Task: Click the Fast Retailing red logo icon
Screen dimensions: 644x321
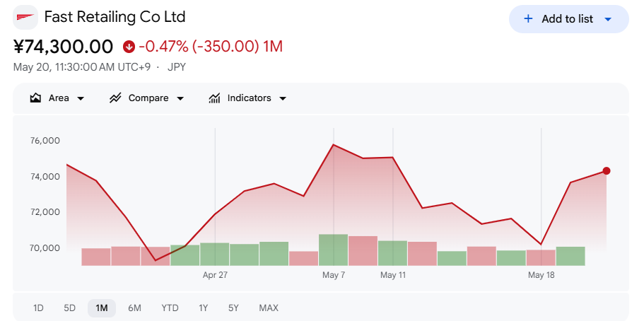Action: pos(25,18)
